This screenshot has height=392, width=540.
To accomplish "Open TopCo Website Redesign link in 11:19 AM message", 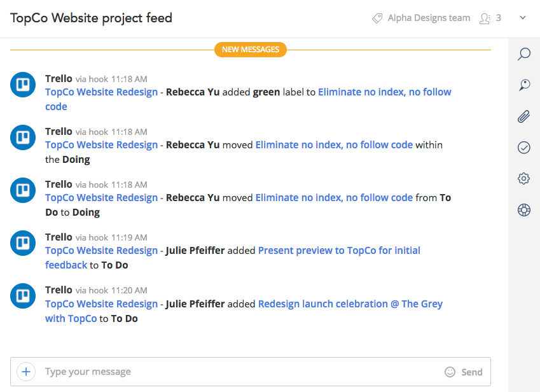I will (x=101, y=251).
